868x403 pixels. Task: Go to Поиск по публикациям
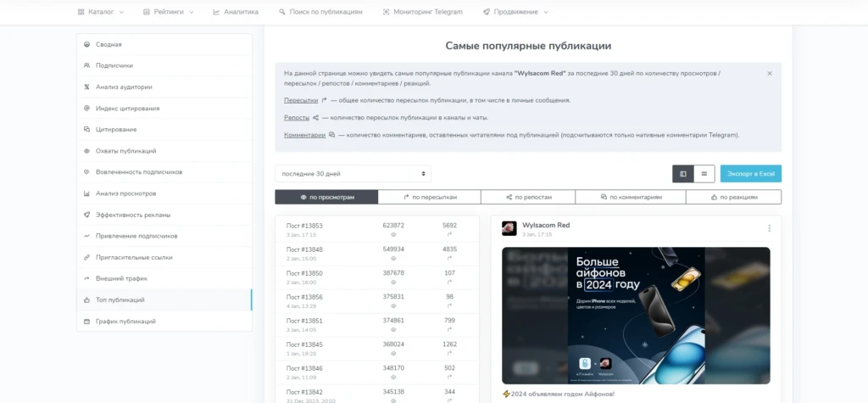pos(320,12)
